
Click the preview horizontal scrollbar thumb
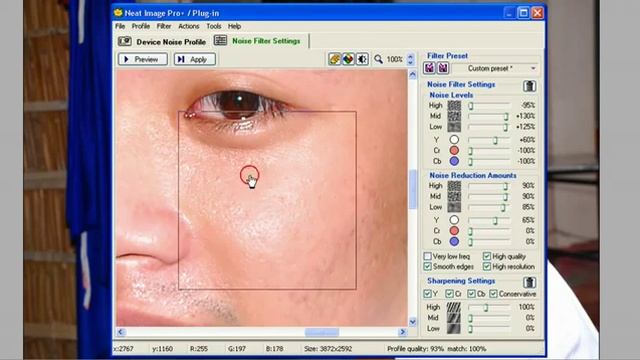322,332
